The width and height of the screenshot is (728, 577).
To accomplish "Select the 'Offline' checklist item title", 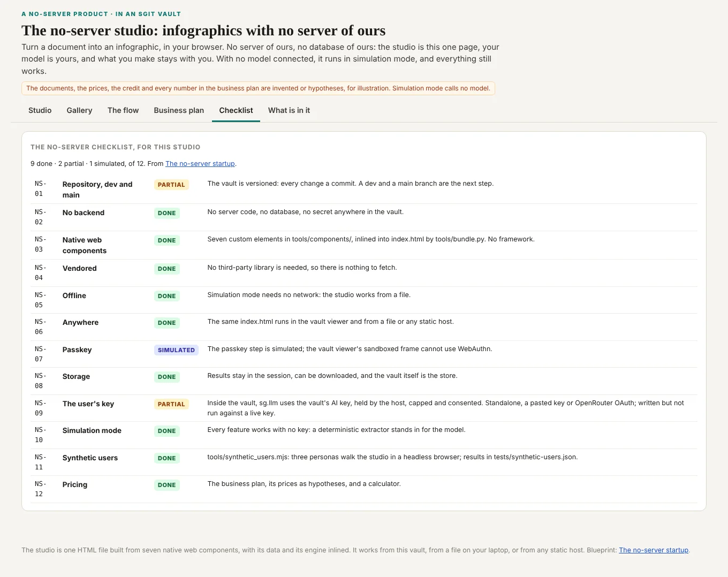I will pos(74,295).
